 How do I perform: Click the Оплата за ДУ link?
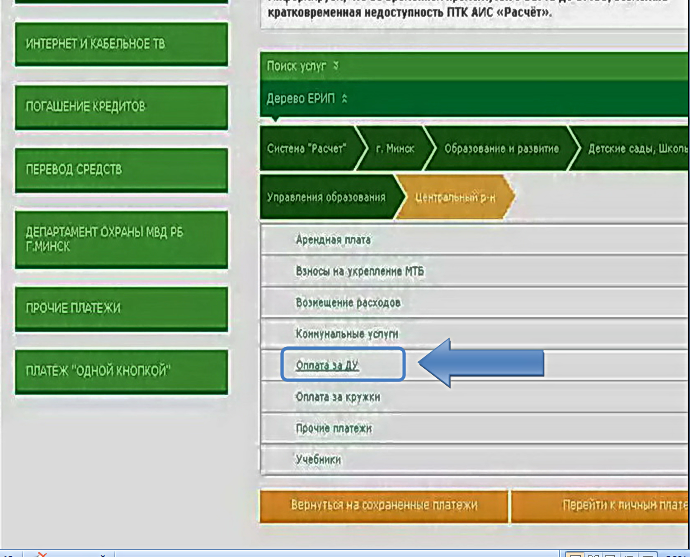tap(327, 366)
